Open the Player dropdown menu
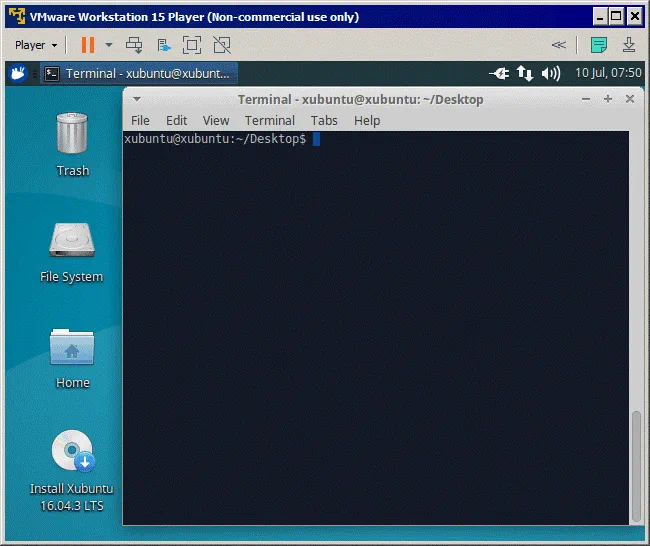Viewport: 650px width, 546px height. coord(36,45)
